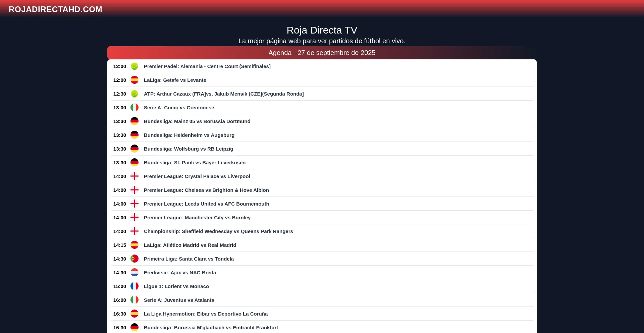
Task: Click the Netherlands flag for Ajax vs NAC Breda
Action: point(135,273)
